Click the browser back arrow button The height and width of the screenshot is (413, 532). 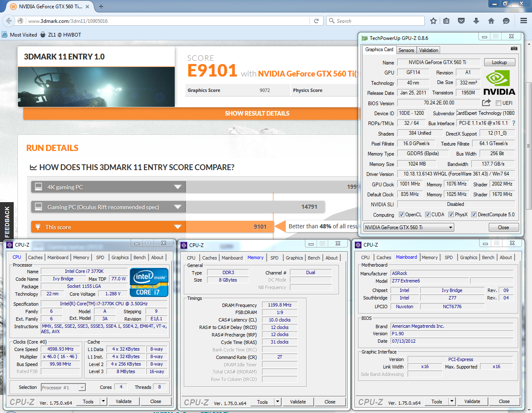(x=8, y=21)
